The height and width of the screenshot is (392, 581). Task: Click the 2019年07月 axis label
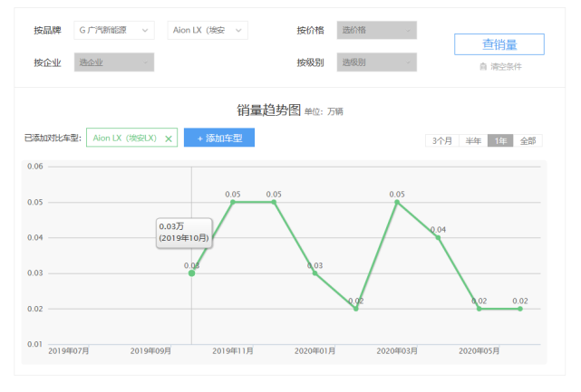point(69,351)
